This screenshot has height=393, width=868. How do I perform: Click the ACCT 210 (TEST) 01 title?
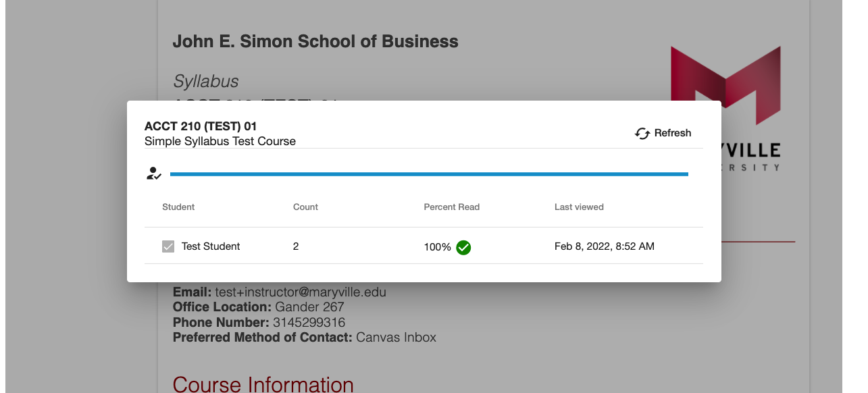(201, 126)
